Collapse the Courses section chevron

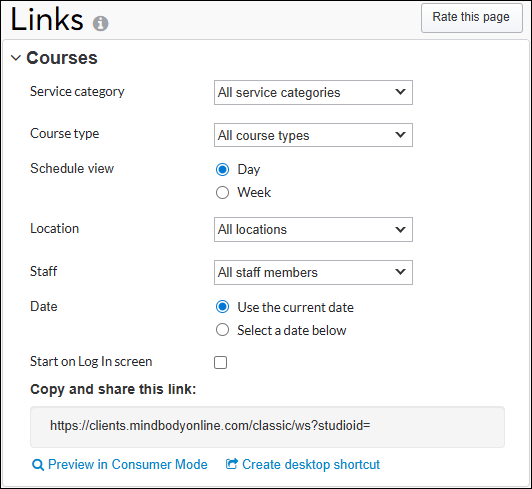tap(16, 58)
